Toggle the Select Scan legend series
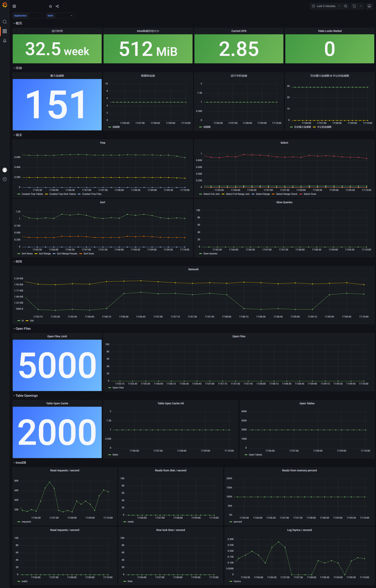The height and width of the screenshot is (588, 376). pos(310,194)
